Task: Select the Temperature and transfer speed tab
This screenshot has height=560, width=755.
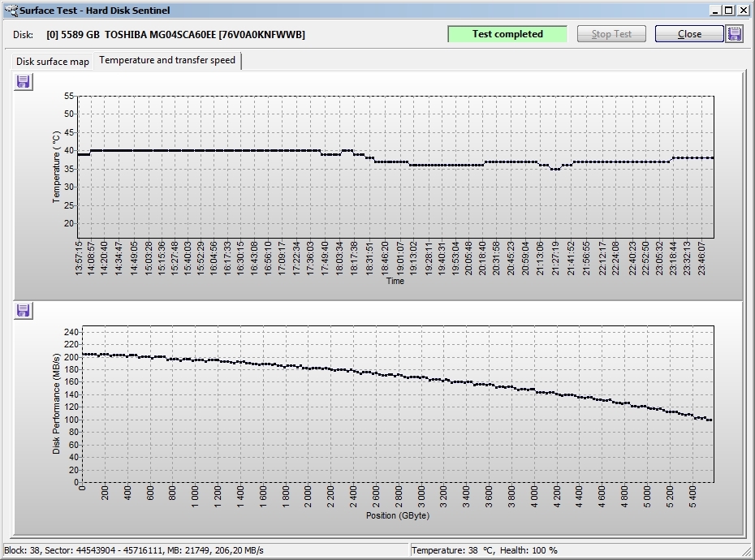Action: [x=167, y=61]
